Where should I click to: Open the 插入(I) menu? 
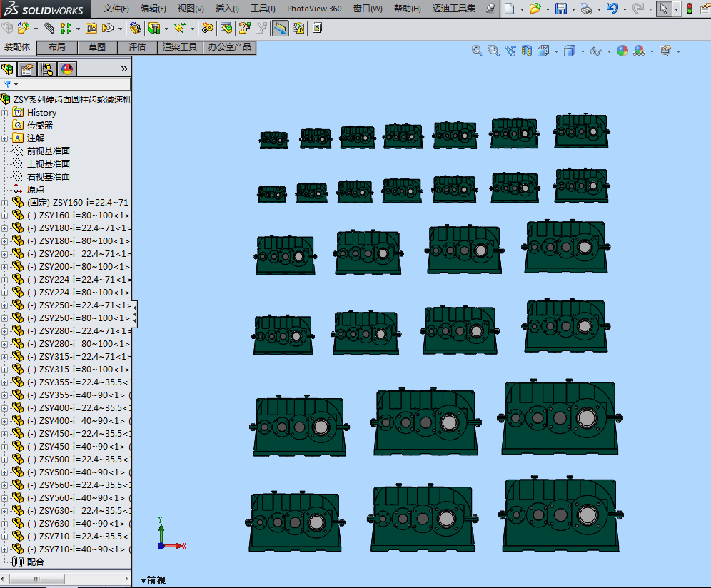[x=227, y=9]
